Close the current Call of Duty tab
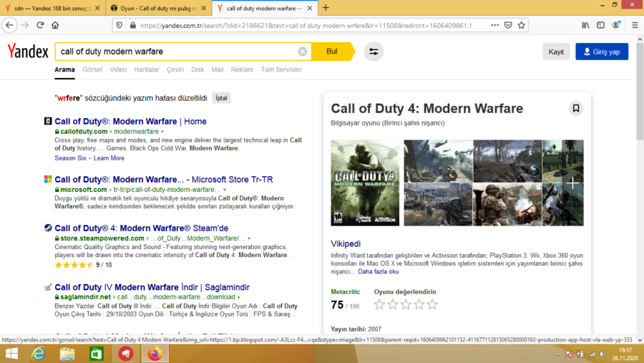Image resolution: width=644 pixels, height=363 pixels. tap(310, 8)
